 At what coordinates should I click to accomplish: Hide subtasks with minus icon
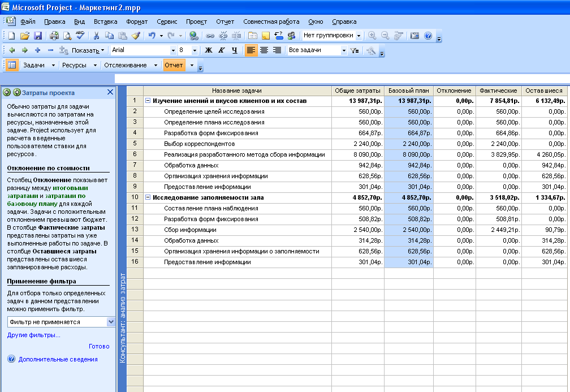click(x=50, y=50)
